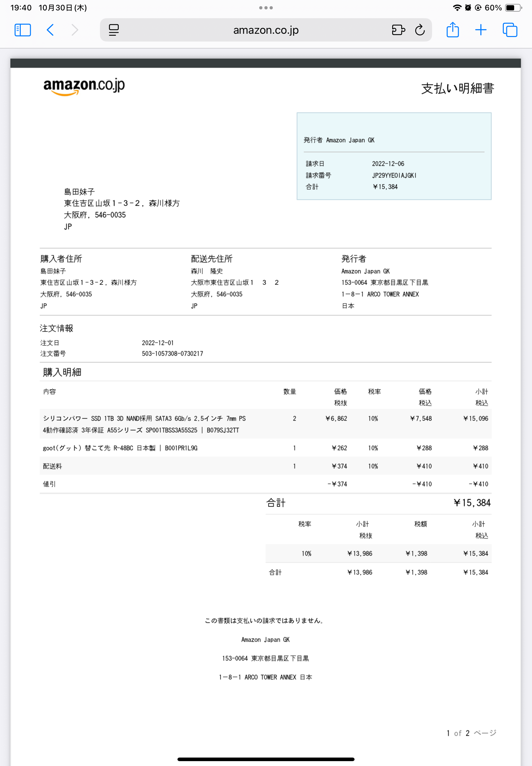Open a new tab with plus button
The image size is (532, 766).
click(480, 30)
